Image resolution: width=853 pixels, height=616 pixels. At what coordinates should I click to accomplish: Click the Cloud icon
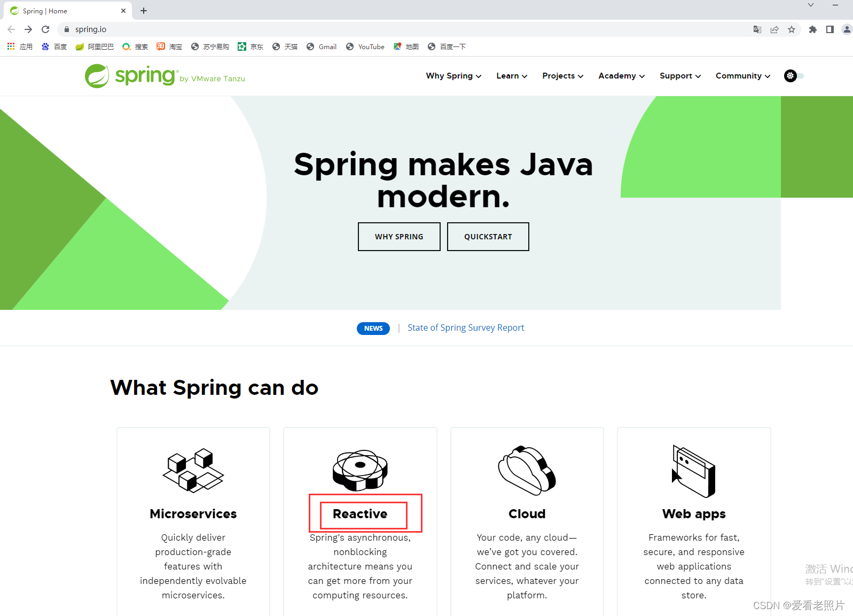pyautogui.click(x=527, y=470)
